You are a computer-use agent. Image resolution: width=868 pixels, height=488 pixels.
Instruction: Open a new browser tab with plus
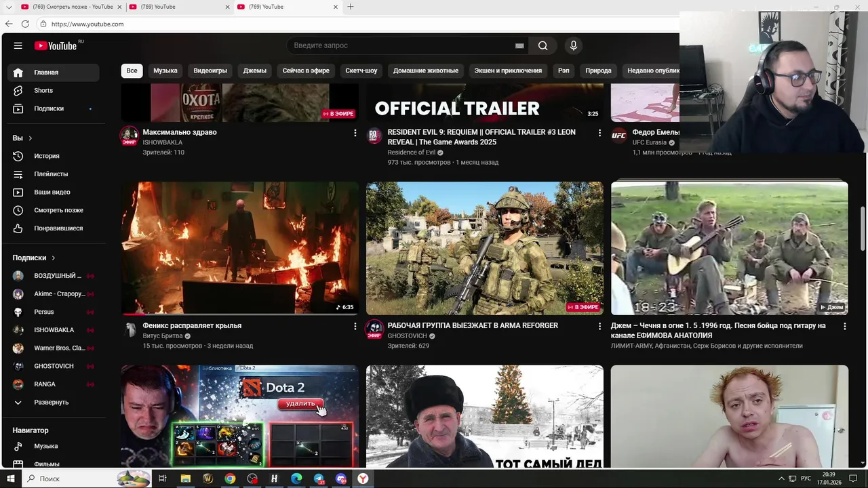click(x=351, y=7)
